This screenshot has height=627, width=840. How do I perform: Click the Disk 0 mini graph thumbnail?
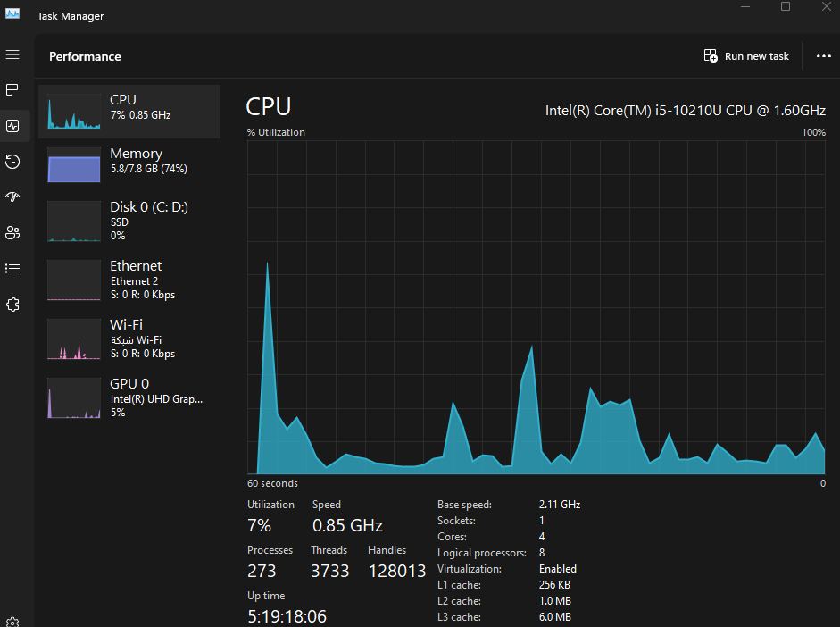74,222
